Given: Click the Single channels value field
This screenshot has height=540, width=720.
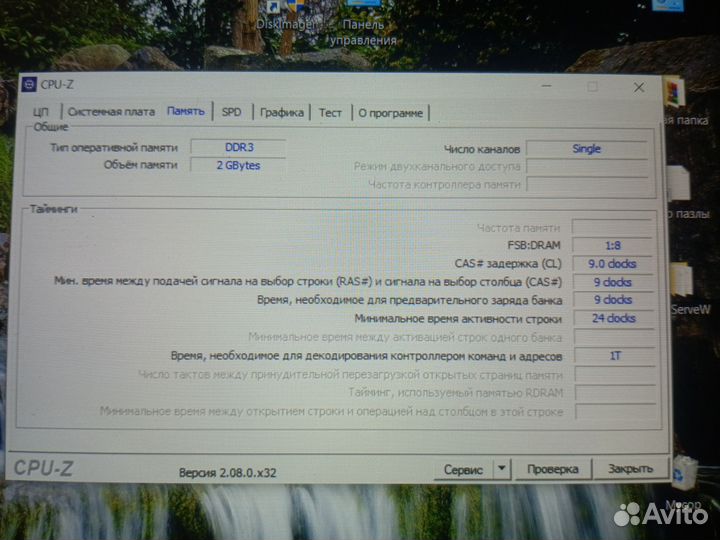Looking at the screenshot, I should coord(586,149).
